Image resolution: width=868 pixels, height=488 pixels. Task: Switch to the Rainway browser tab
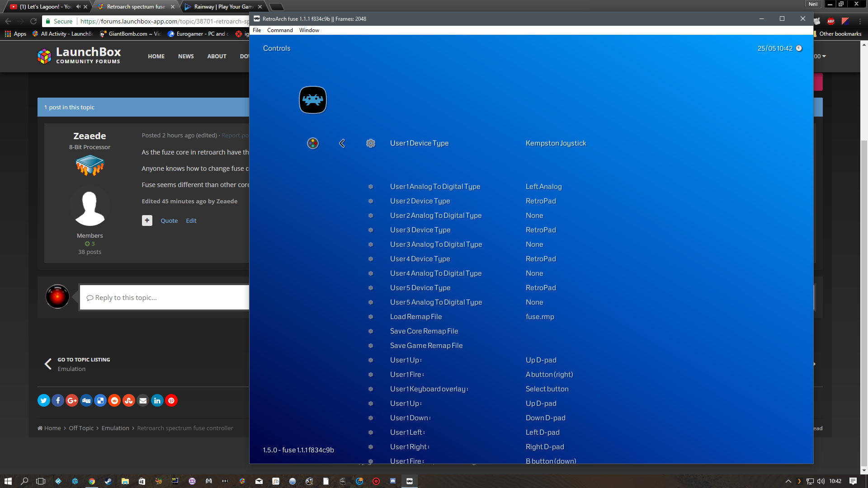[224, 7]
